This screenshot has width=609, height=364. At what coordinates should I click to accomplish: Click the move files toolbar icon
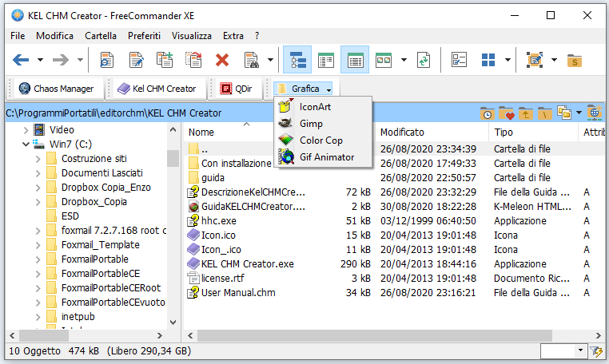pos(193,60)
